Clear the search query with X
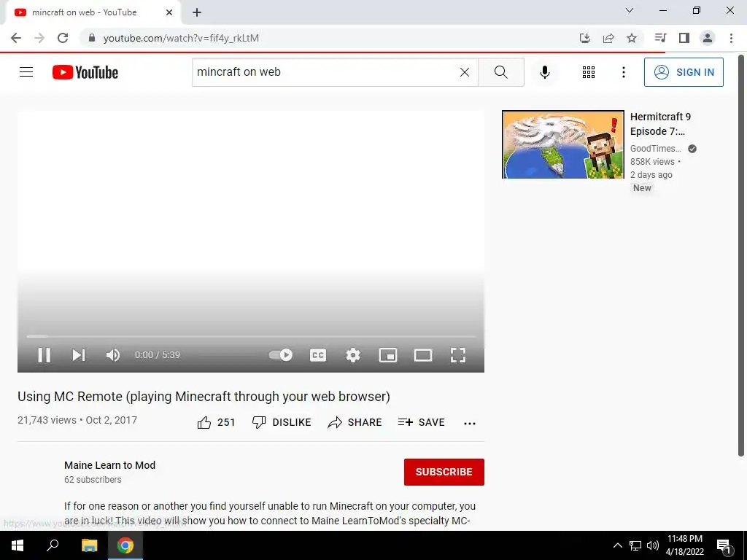Screen dimensions: 747x560 click(x=465, y=72)
